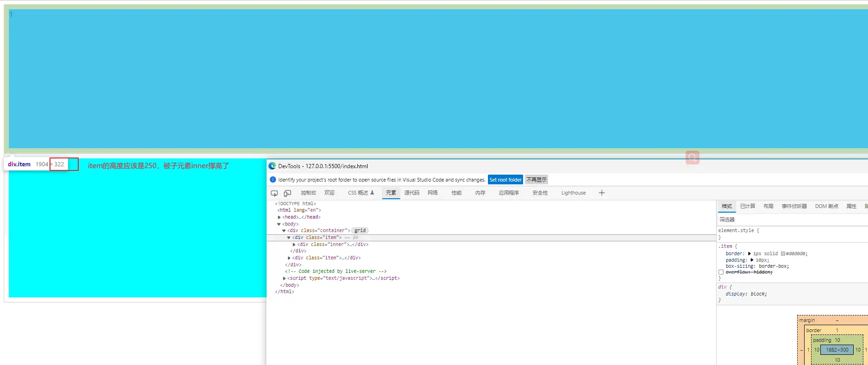
Task: Open the 属性 pane tab
Action: pos(851,206)
